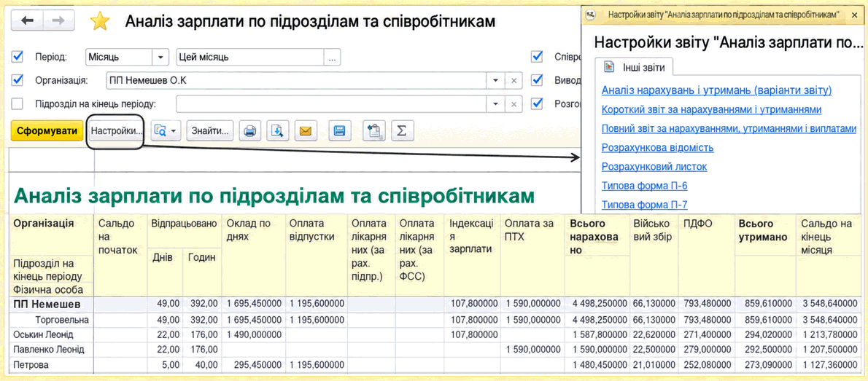Image resolution: width=868 pixels, height=381 pixels.
Task: Open the Розрахунковий листок link
Action: (654, 166)
